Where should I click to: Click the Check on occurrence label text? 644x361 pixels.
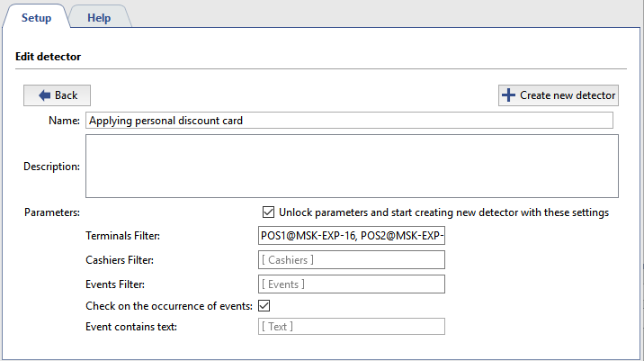(x=168, y=306)
